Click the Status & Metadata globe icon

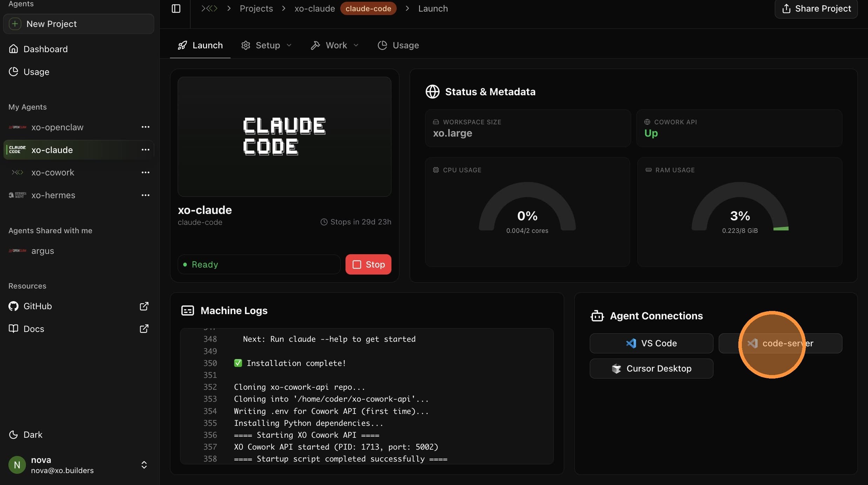click(x=432, y=92)
